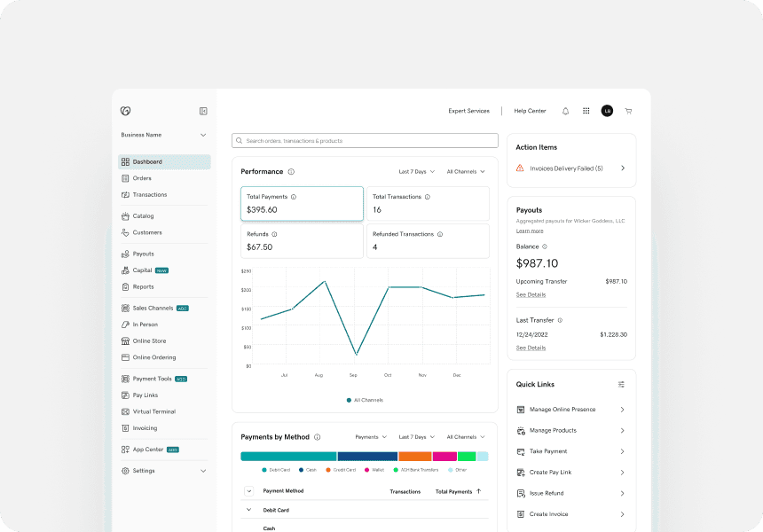
Task: Select the Refunds card
Action: [303, 241]
